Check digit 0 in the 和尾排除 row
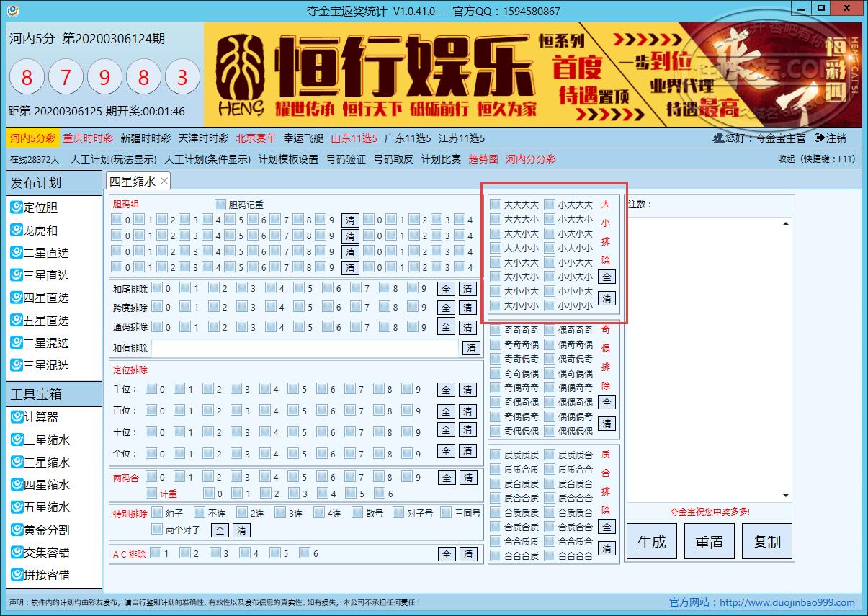 pyautogui.click(x=157, y=288)
